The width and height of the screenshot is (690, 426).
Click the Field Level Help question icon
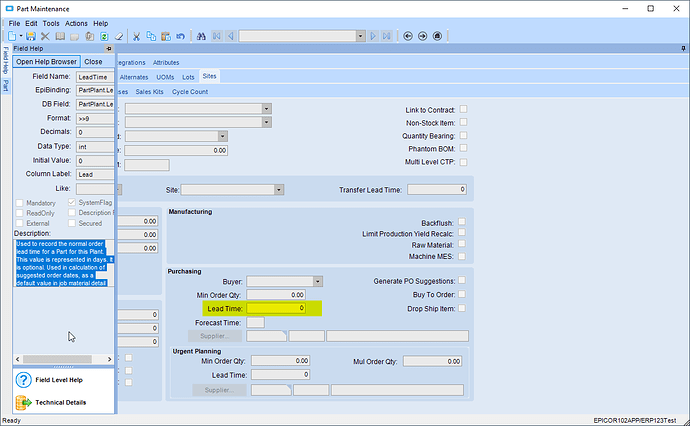tap(23, 380)
